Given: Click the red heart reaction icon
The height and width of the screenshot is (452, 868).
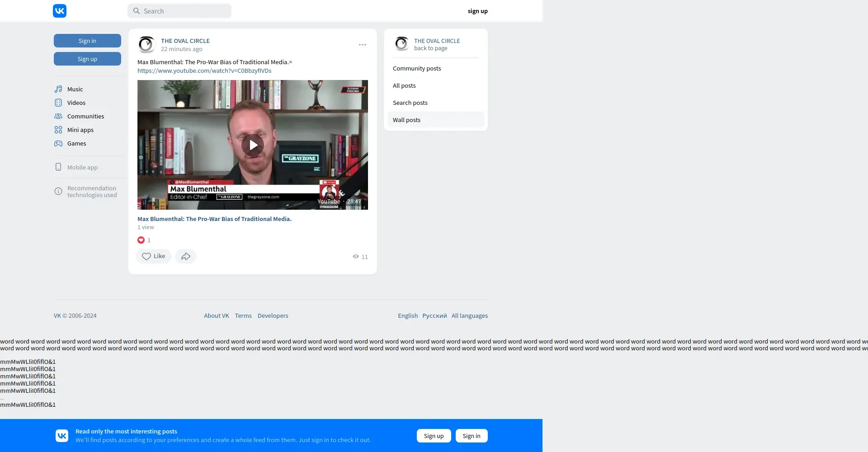Looking at the screenshot, I should [141, 240].
